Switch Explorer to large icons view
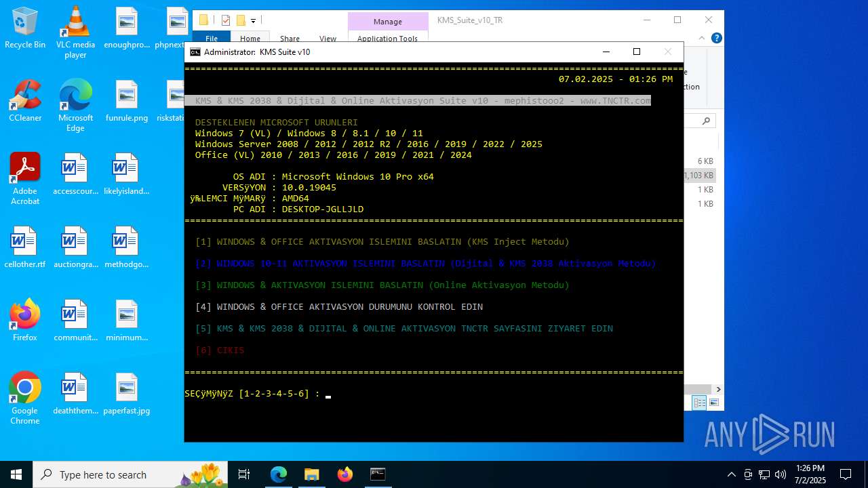Screen dimensions: 868x488 [x=713, y=403]
